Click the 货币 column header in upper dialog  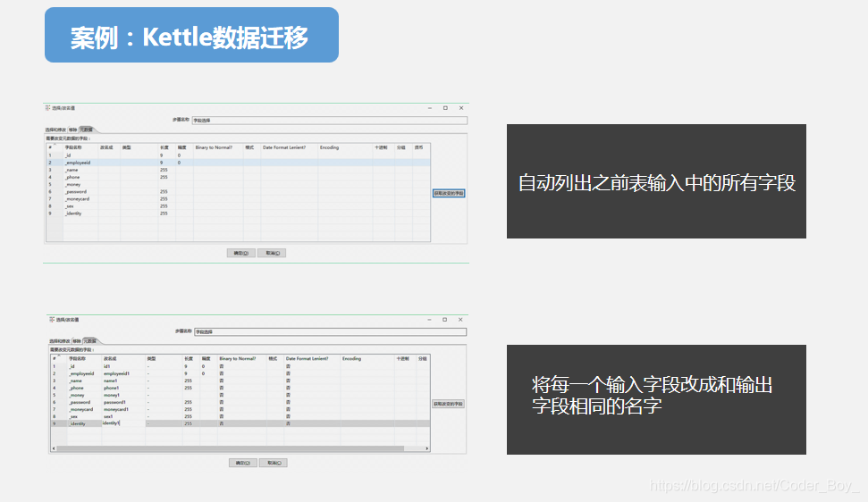tap(418, 147)
